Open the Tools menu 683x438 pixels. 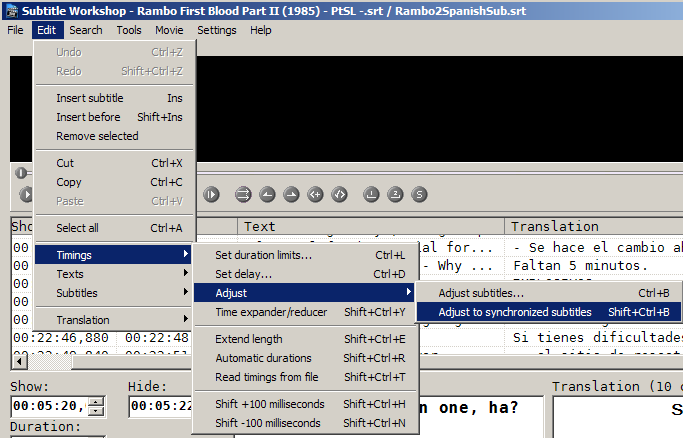point(129,30)
